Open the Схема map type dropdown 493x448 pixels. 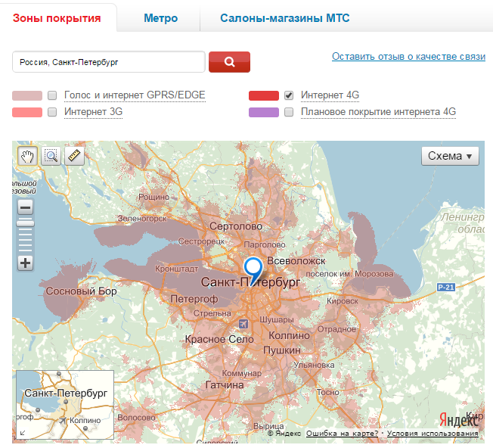[450, 156]
